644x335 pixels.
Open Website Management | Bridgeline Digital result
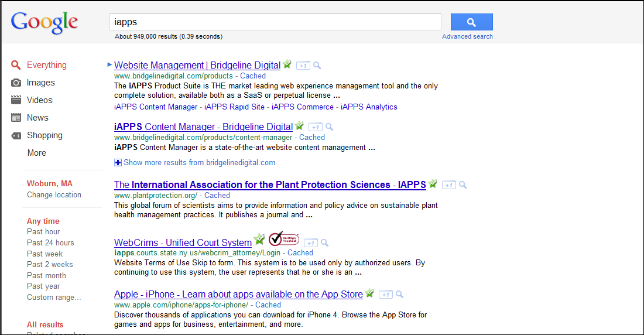pos(197,66)
